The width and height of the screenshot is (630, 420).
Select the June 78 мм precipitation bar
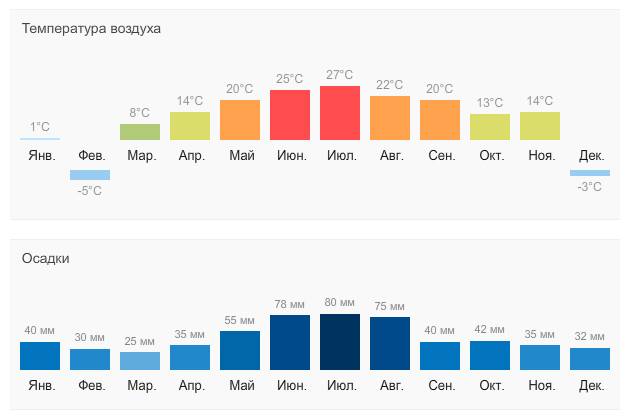pyautogui.click(x=290, y=342)
